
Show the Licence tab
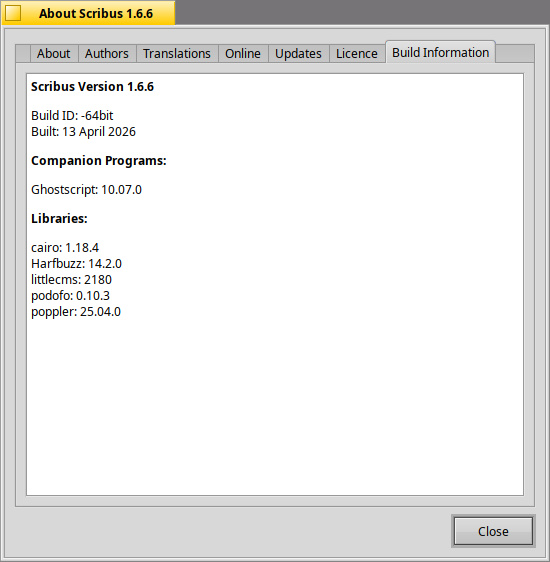tap(357, 54)
